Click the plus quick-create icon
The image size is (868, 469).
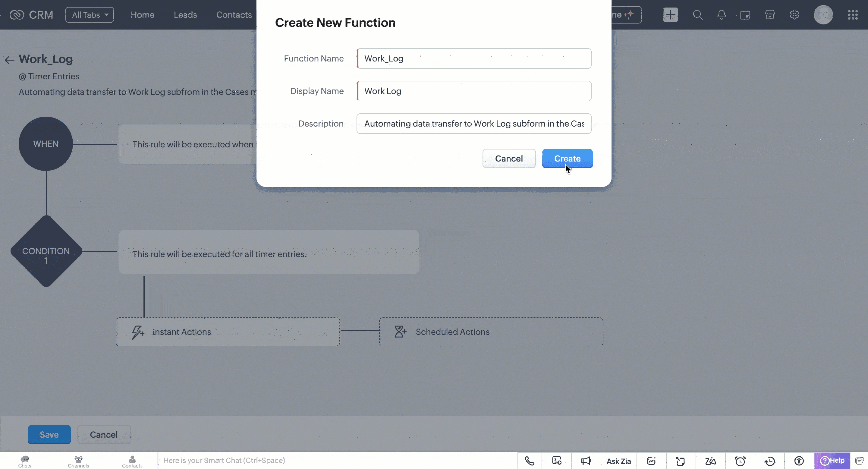pyautogui.click(x=670, y=15)
